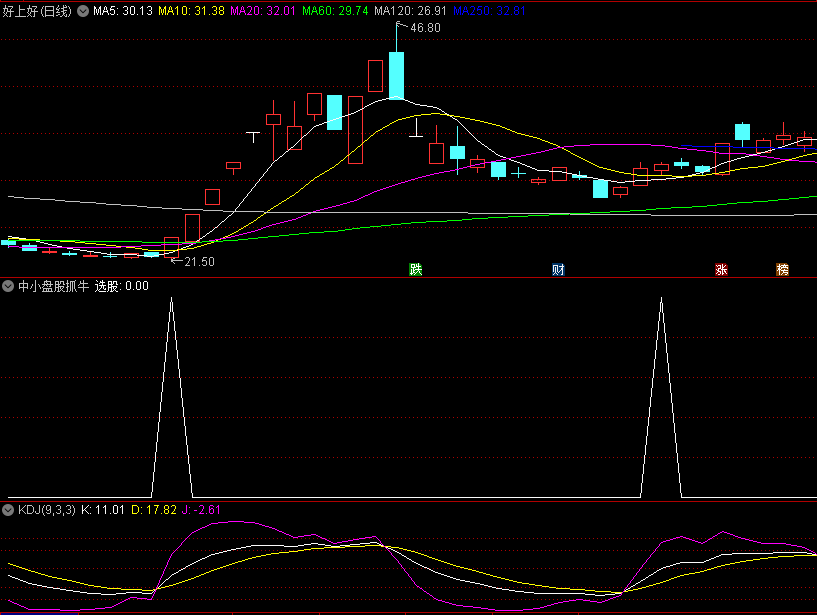Click the second 选股 signal spike peak

[662, 298]
